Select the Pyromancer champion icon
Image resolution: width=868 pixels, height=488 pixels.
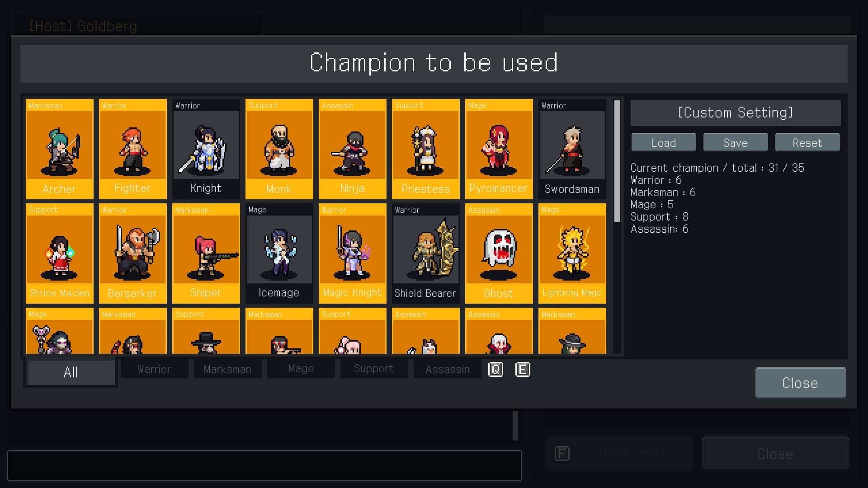click(x=498, y=148)
